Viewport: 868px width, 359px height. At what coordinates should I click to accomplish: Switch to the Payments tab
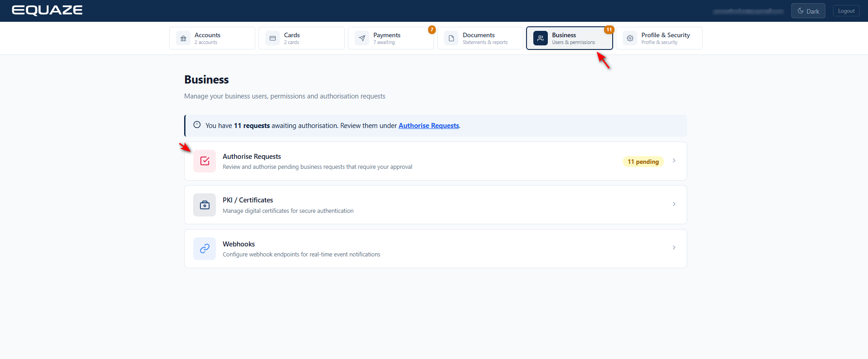391,38
